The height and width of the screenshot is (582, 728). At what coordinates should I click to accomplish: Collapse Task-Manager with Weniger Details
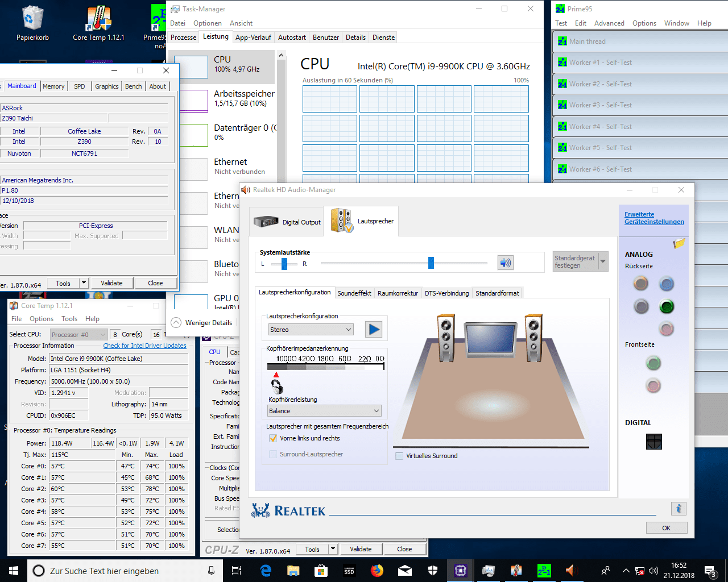click(x=202, y=322)
